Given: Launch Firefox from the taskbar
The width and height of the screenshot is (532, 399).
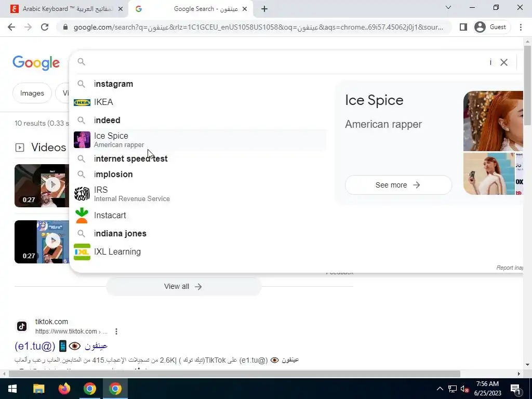Looking at the screenshot, I should (64, 389).
